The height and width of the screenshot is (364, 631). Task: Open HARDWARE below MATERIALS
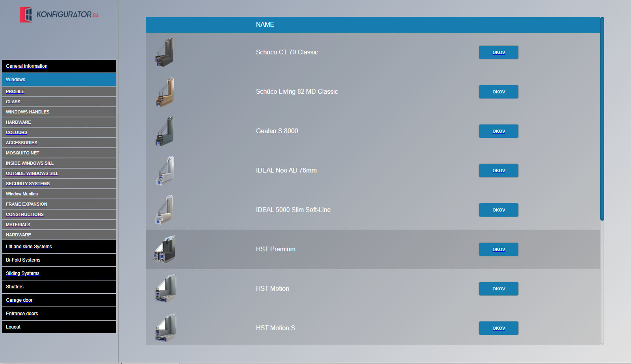pyautogui.click(x=59, y=235)
